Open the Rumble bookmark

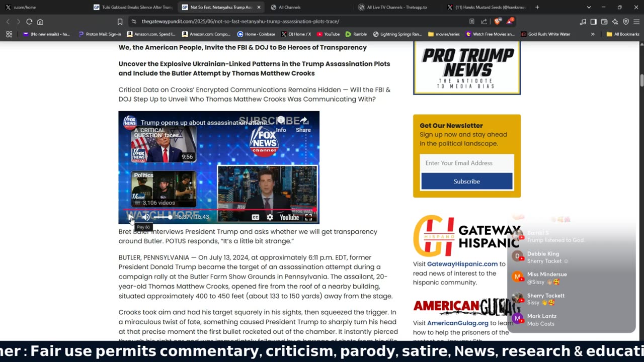click(x=356, y=34)
